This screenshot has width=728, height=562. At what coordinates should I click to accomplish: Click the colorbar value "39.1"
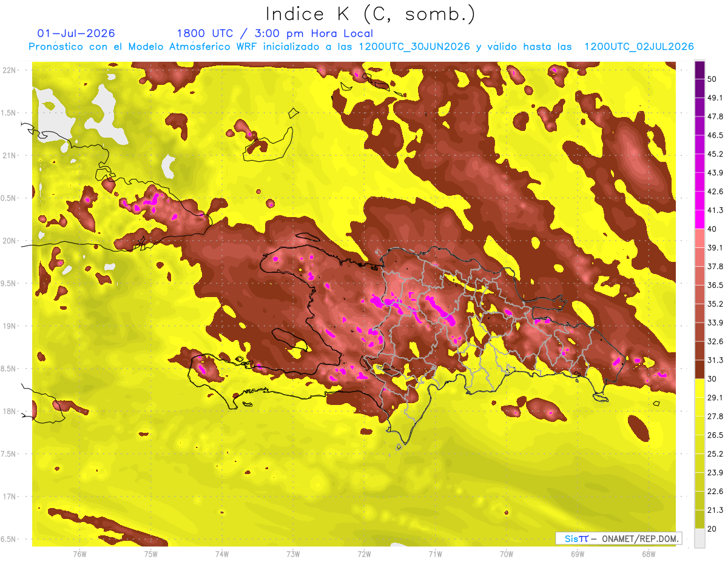[x=715, y=247]
